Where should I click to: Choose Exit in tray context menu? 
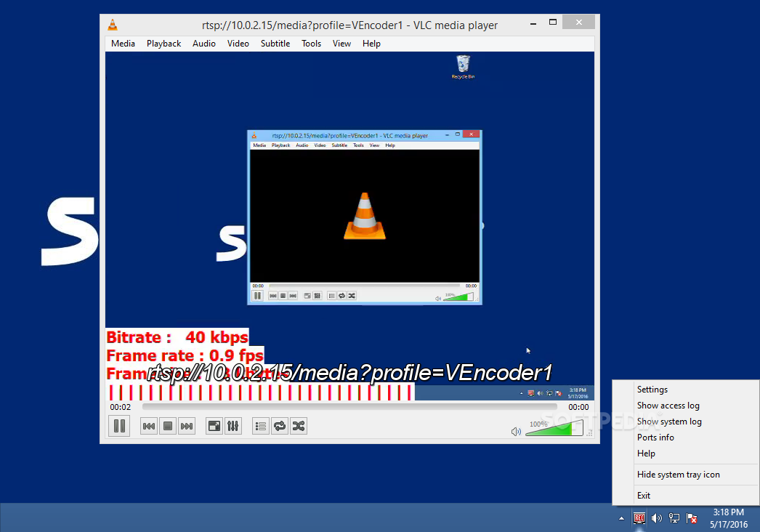coord(644,495)
